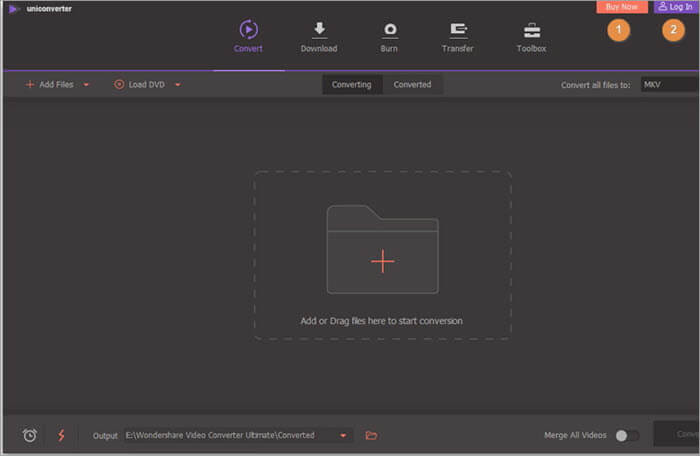700x456 pixels.
Task: Click the schedule alarm clock icon
Action: [30, 435]
